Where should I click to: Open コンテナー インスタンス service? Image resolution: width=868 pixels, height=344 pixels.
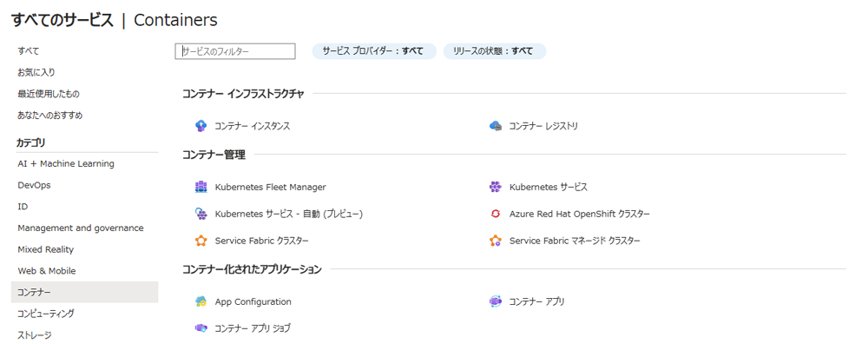(253, 126)
